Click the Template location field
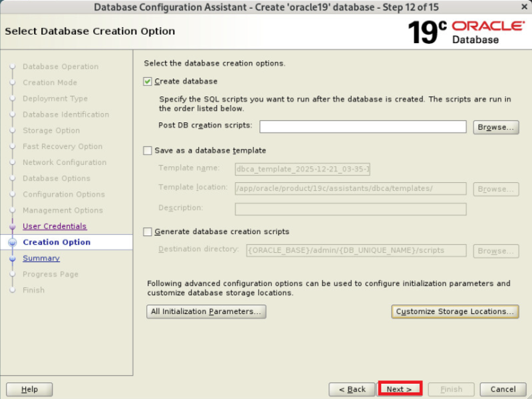The height and width of the screenshot is (399, 532). [350, 189]
